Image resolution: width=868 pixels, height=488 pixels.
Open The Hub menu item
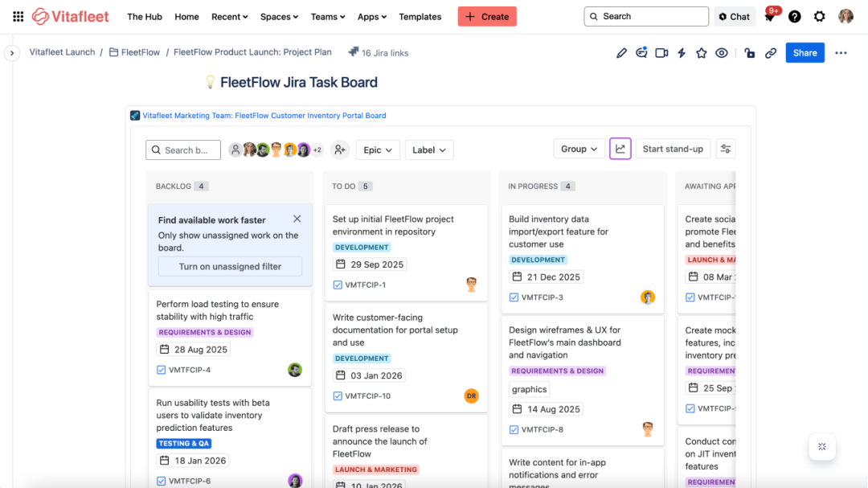click(x=145, y=17)
